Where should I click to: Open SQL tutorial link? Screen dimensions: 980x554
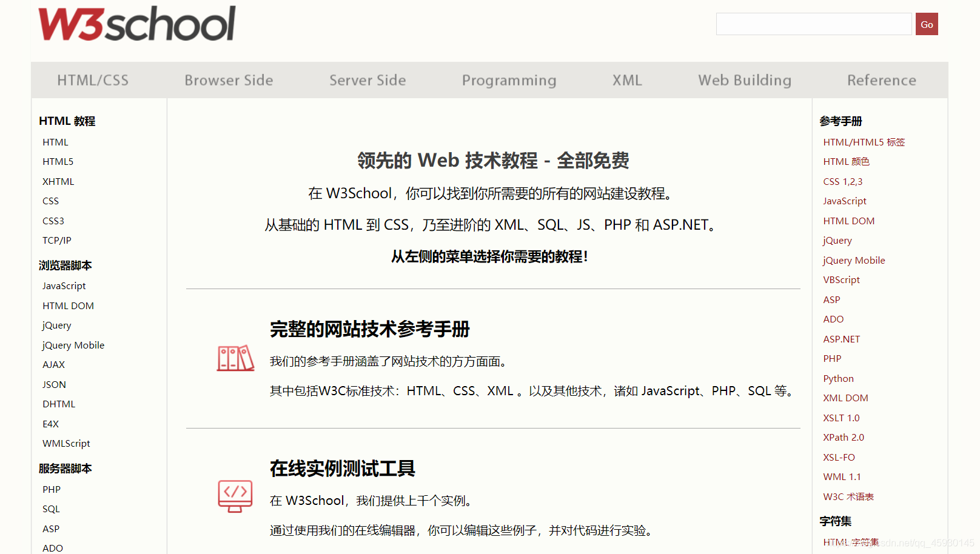pyautogui.click(x=51, y=509)
